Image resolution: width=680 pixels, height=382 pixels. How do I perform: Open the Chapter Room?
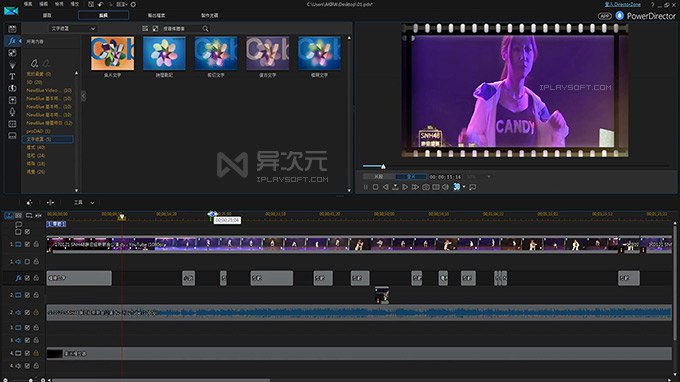12,124
